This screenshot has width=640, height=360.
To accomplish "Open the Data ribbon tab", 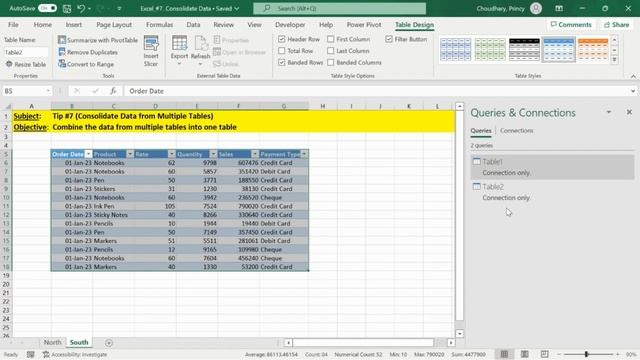I will 193,24.
